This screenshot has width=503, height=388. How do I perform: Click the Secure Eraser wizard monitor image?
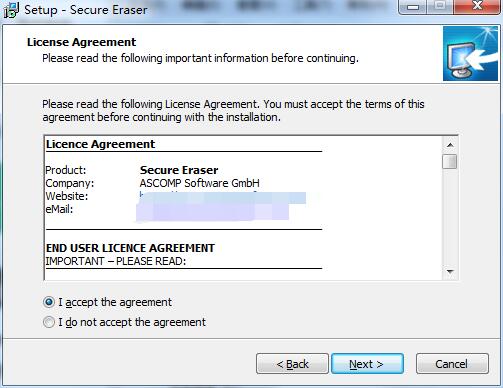pos(470,54)
